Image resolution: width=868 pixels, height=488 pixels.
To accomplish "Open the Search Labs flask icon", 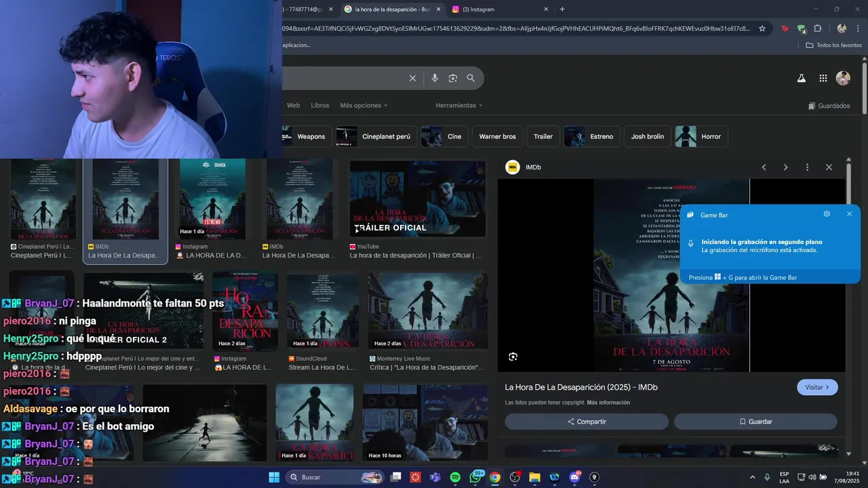I will click(x=801, y=78).
